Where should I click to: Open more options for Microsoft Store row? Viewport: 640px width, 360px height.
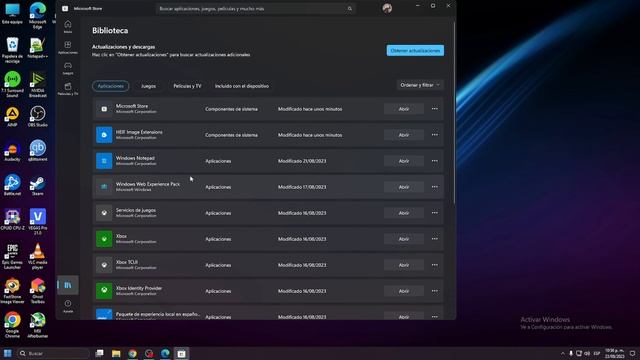pyautogui.click(x=435, y=109)
